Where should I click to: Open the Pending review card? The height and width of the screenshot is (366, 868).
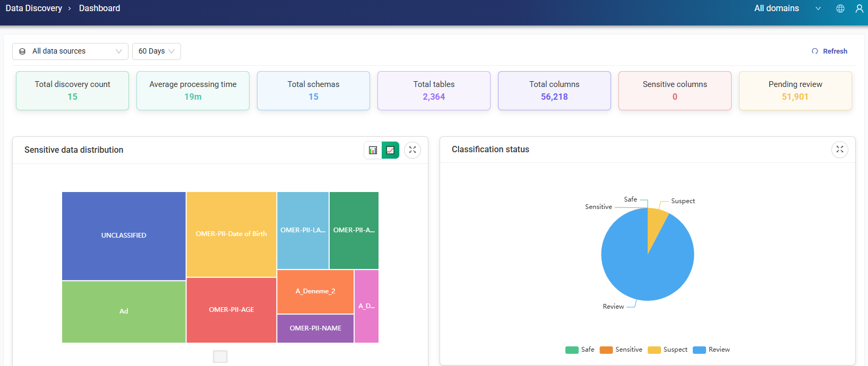coord(795,91)
